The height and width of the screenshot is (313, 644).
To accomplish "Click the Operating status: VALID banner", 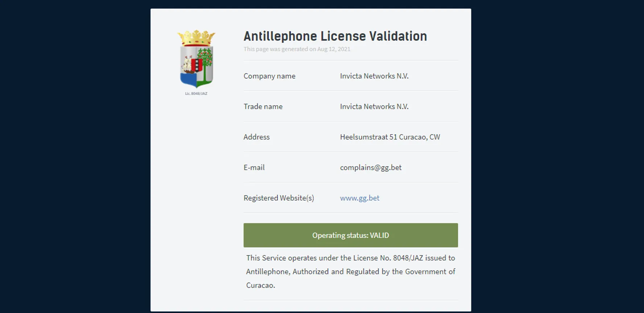I will coord(351,235).
